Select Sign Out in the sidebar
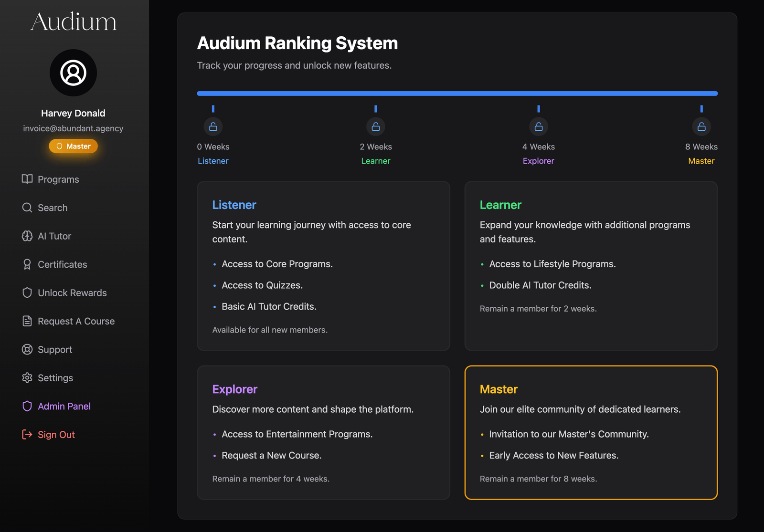The width and height of the screenshot is (764, 532). [56, 434]
